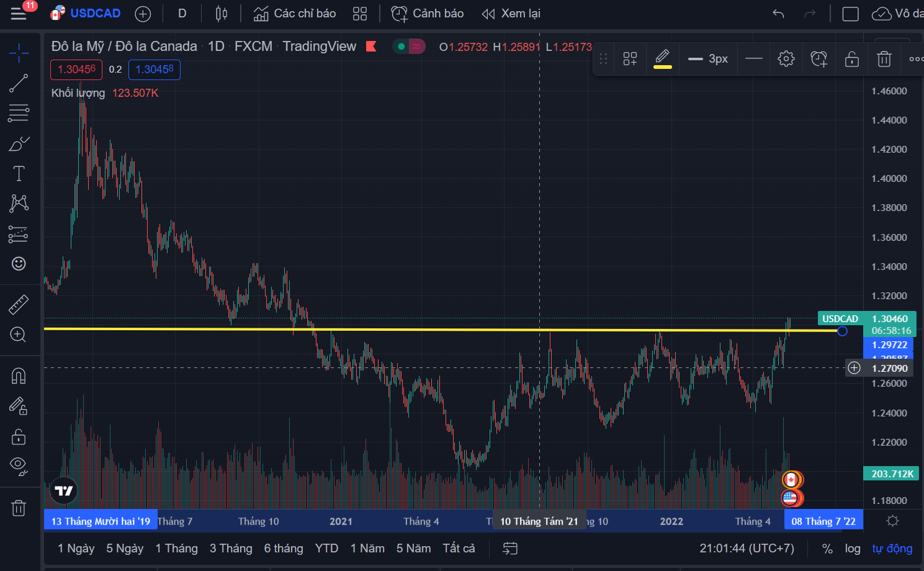
Task: Open the indicator templates grid icon
Action: (x=360, y=13)
